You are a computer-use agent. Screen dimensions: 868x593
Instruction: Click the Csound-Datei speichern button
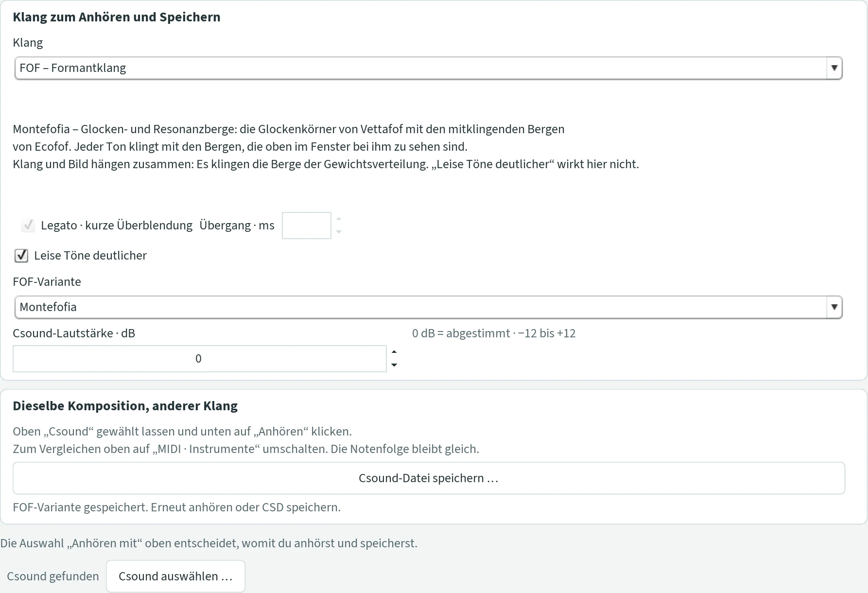click(x=429, y=478)
